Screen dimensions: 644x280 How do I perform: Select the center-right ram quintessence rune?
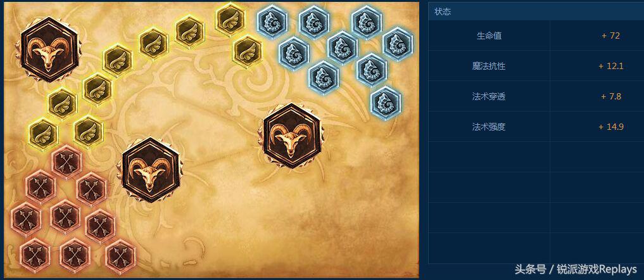[x=291, y=136]
